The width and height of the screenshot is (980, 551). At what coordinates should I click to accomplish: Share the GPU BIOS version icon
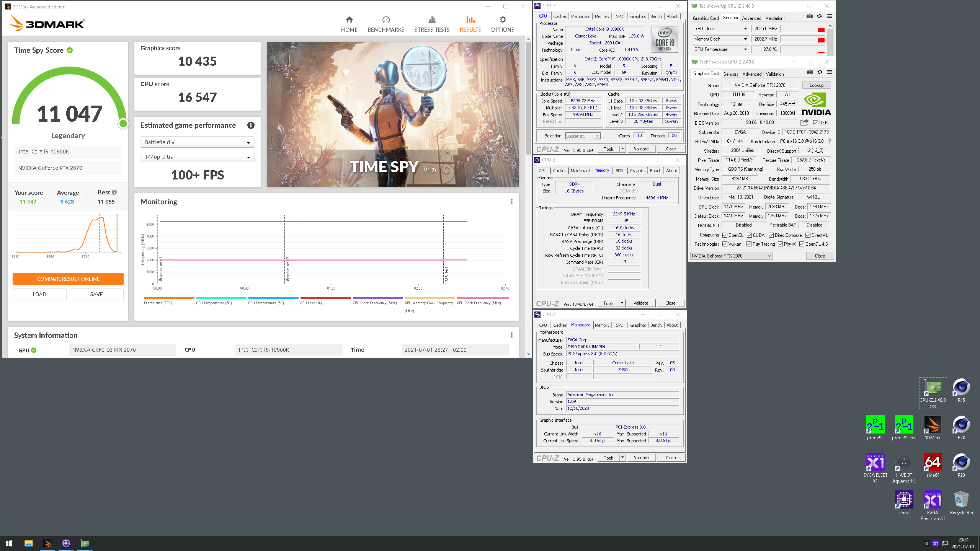tap(804, 122)
